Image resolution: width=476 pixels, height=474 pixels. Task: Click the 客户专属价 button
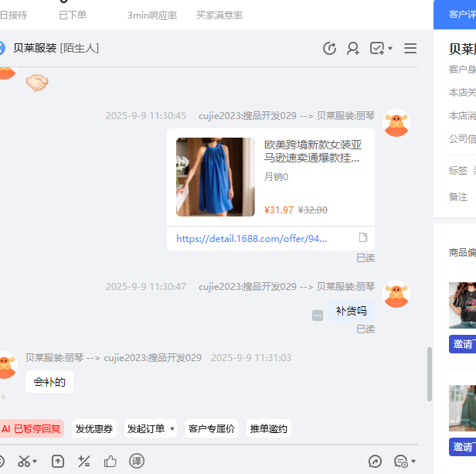[x=212, y=429]
